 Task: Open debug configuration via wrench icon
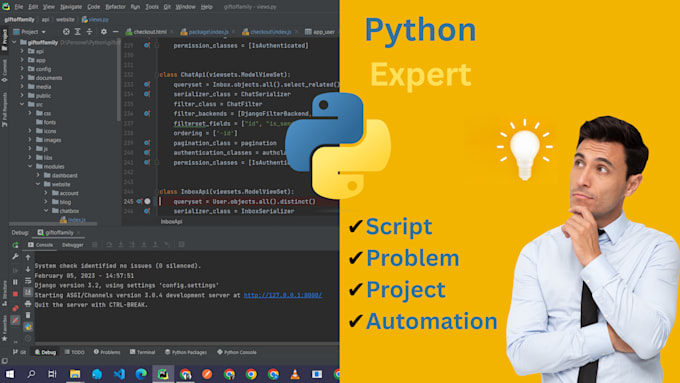pyautogui.click(x=15, y=257)
